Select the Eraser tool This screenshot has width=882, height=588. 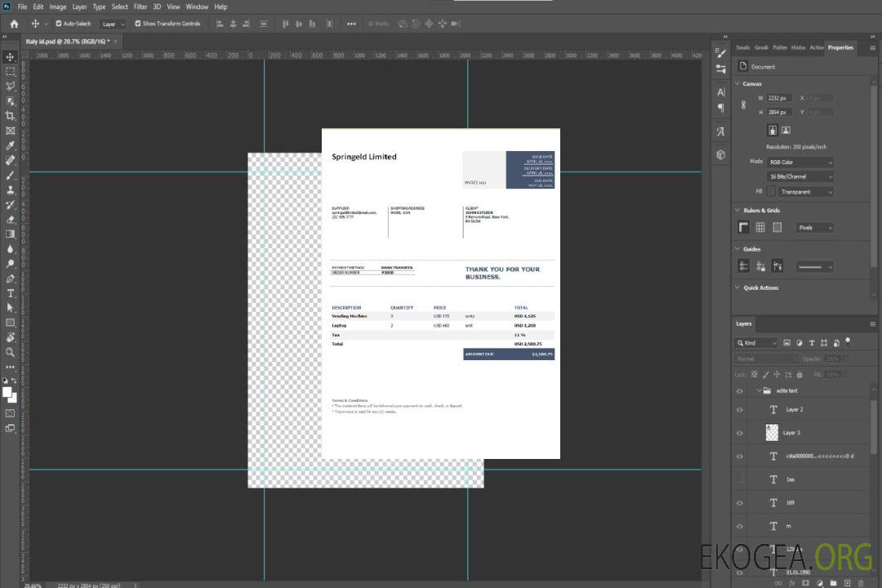(x=10, y=220)
